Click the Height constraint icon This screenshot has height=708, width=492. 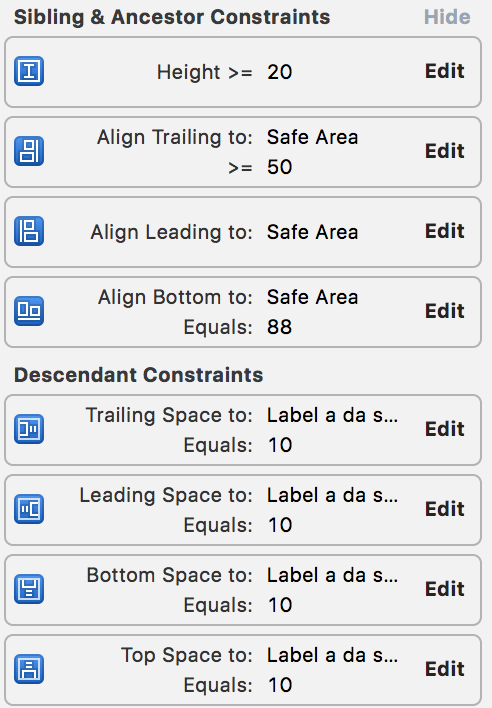(x=29, y=71)
